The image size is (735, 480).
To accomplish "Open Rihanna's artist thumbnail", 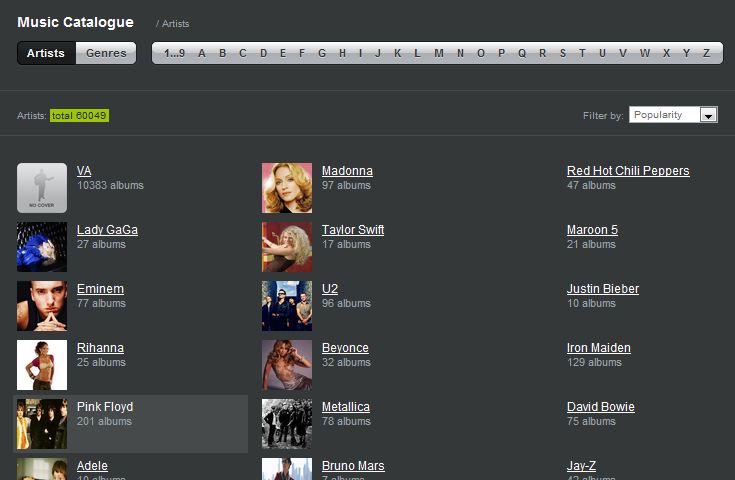I will point(42,365).
